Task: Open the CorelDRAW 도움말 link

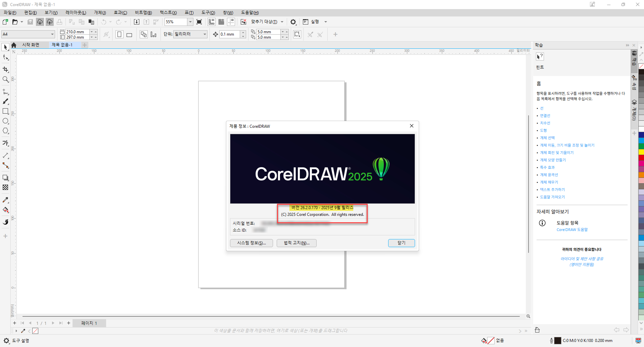Action: click(572, 230)
